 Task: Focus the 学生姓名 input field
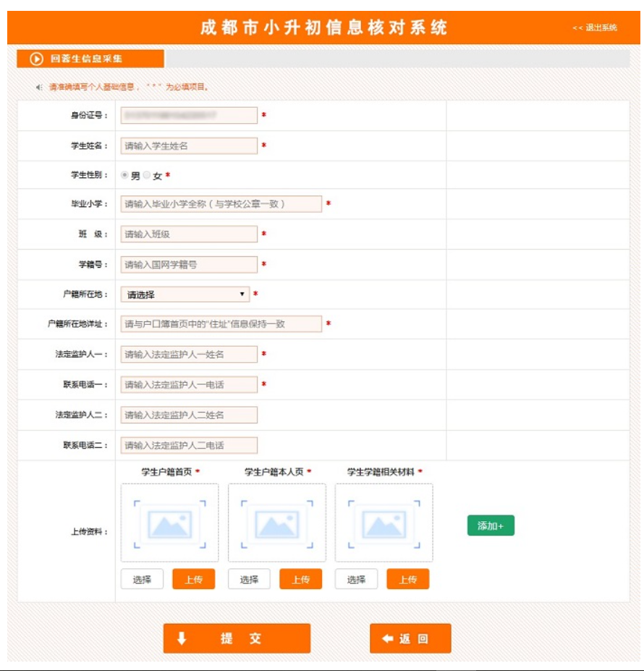point(189,145)
